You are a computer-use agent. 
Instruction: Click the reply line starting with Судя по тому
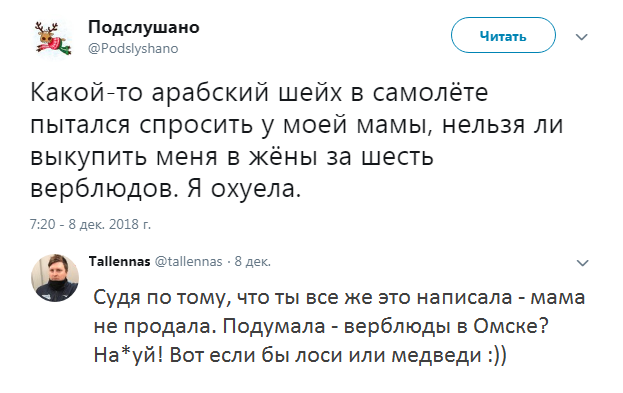click(x=339, y=298)
